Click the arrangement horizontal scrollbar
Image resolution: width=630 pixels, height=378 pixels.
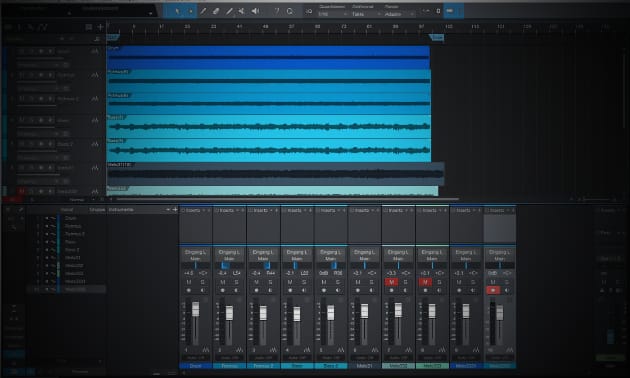pos(287,199)
